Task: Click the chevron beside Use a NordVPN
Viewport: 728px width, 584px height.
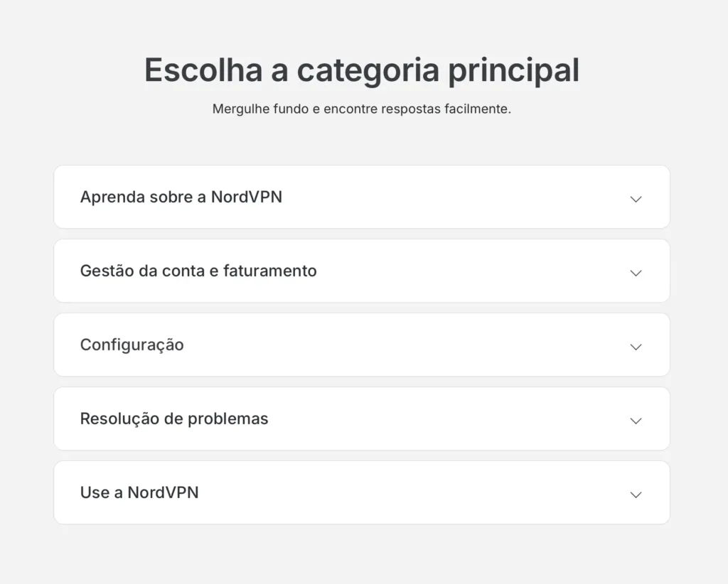Action: tap(636, 494)
